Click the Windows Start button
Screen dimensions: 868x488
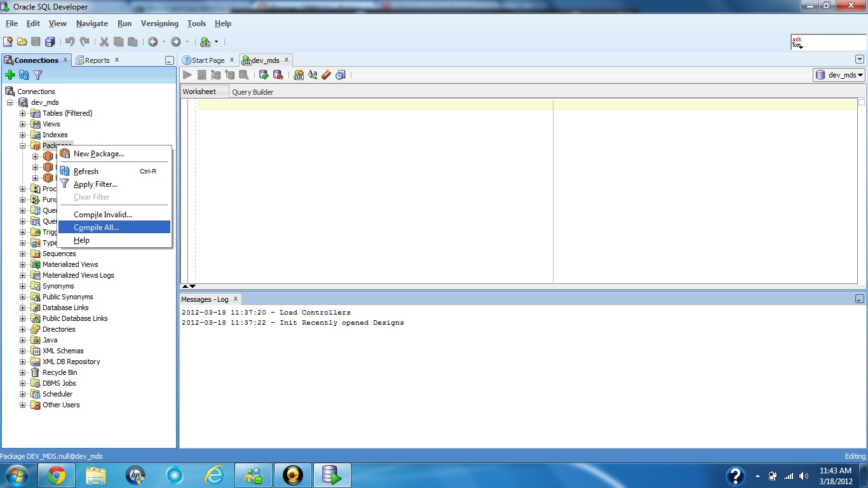coord(17,475)
